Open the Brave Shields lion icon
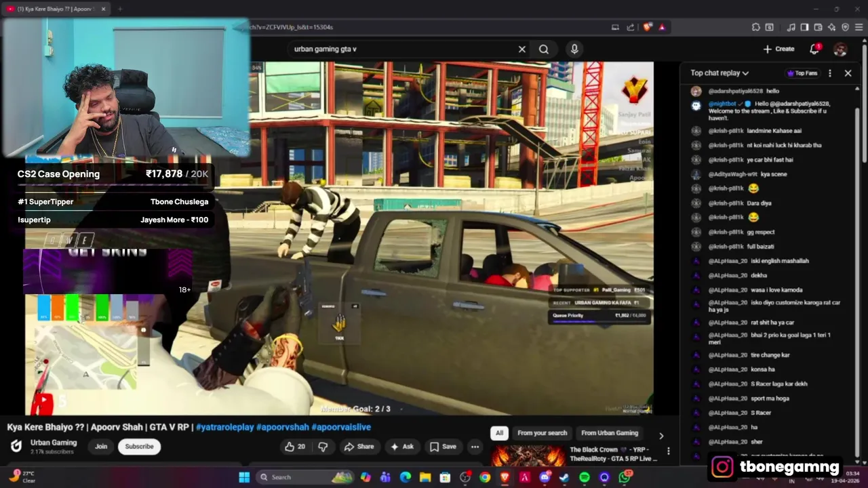Viewport: 868px width, 488px height. (x=648, y=27)
